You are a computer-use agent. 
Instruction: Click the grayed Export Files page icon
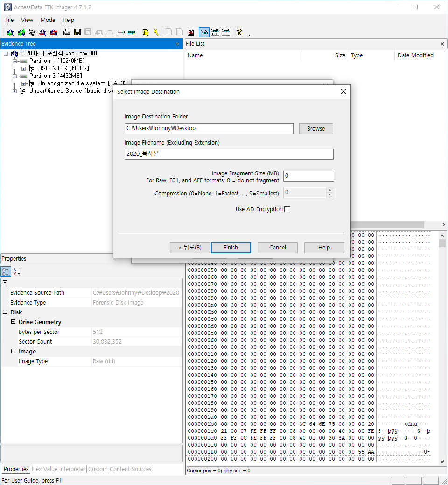click(x=169, y=33)
